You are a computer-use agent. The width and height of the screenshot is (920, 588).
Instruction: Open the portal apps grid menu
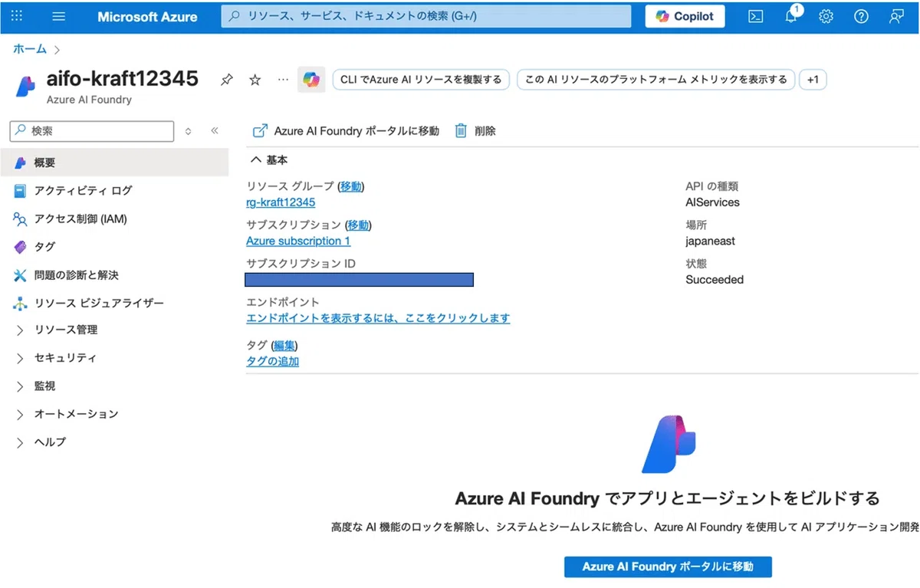coord(17,16)
